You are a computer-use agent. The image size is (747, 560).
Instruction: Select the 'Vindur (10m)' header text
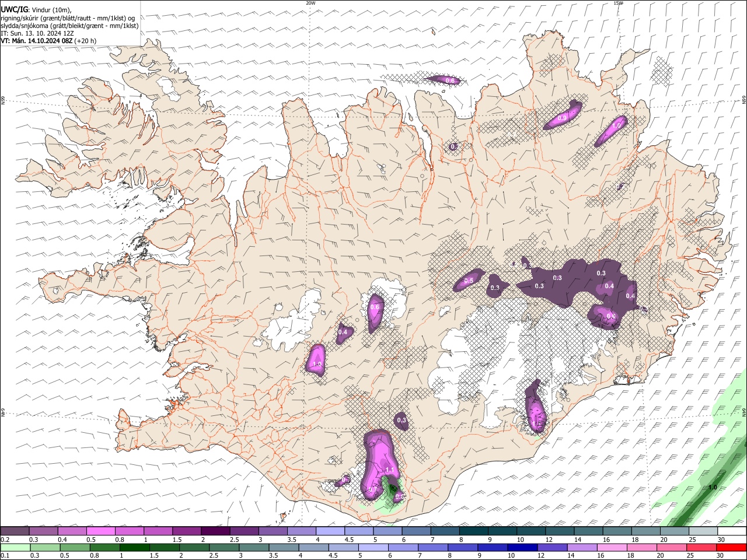click(x=51, y=9)
